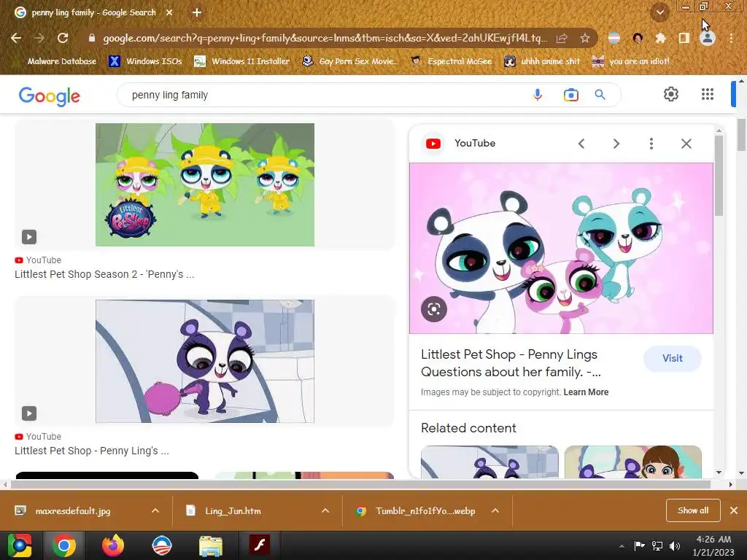Click the Visit button
747x560 pixels.
(672, 359)
